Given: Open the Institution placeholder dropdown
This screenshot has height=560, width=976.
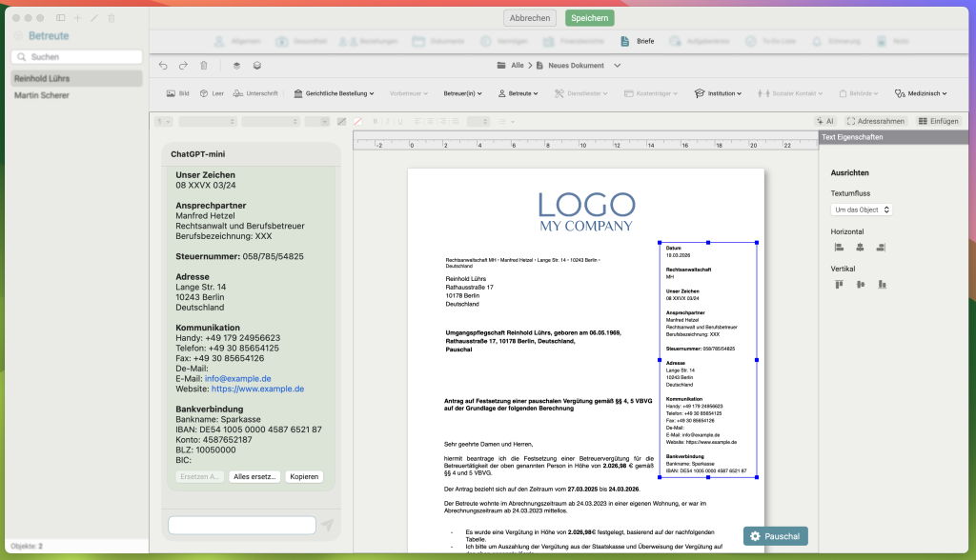Looking at the screenshot, I should click(x=718, y=93).
